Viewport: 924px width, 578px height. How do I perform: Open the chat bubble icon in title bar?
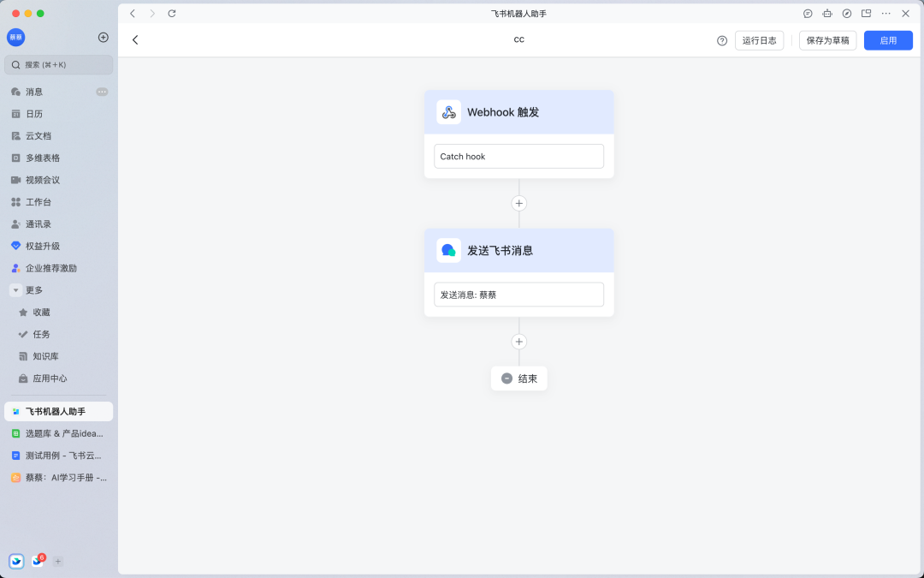808,14
